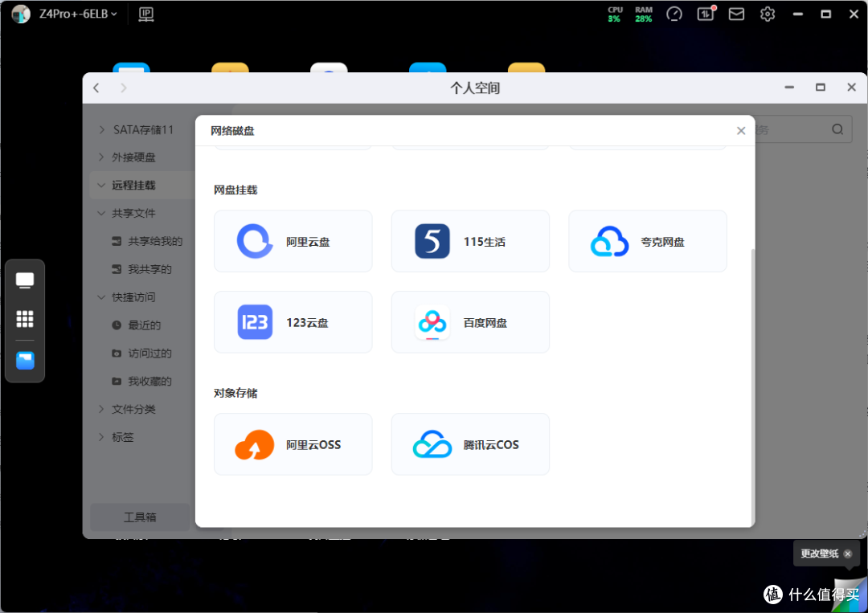This screenshot has width=868, height=613.
Task: Select 我共享的 in sidebar
Action: tap(141, 269)
